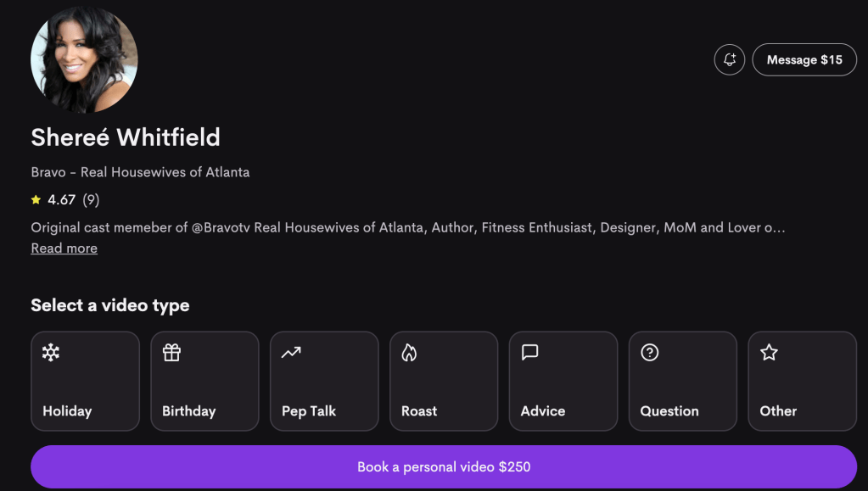Click the yellow rating star
868x491 pixels.
point(36,200)
